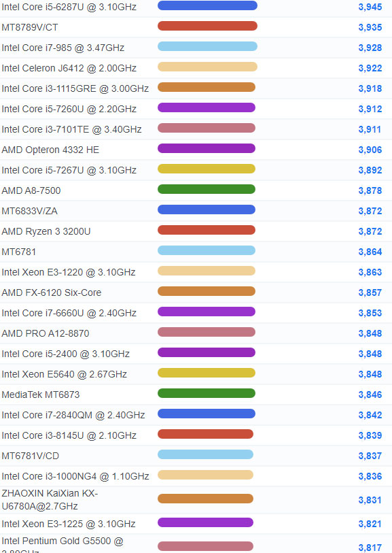Open AMD Opteron 4332 HE entry

click(50, 150)
